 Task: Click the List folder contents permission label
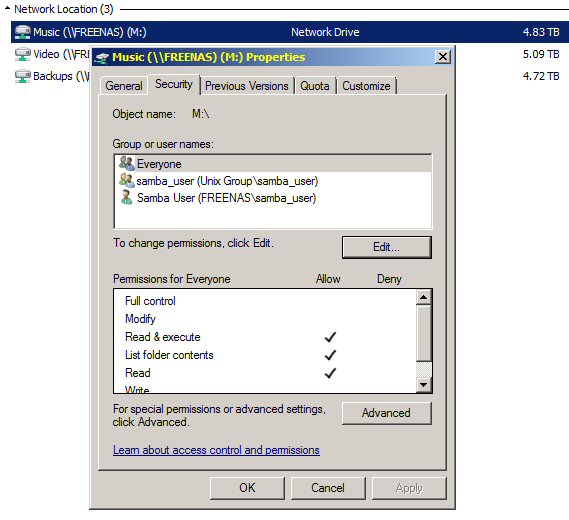tap(169, 355)
